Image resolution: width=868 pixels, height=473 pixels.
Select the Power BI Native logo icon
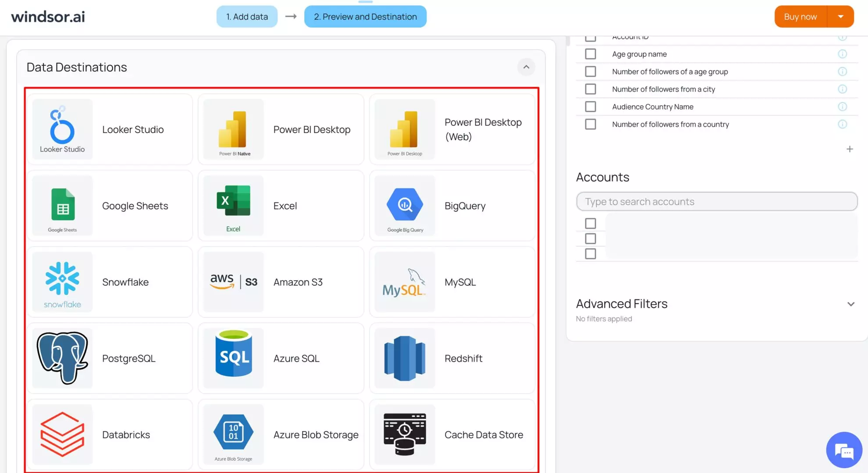point(234,129)
